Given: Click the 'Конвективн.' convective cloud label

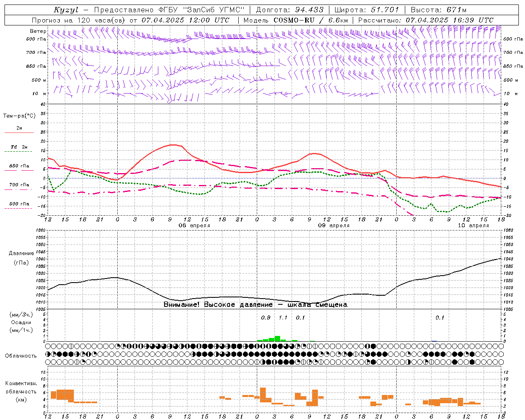Looking at the screenshot, I should [x=21, y=383].
